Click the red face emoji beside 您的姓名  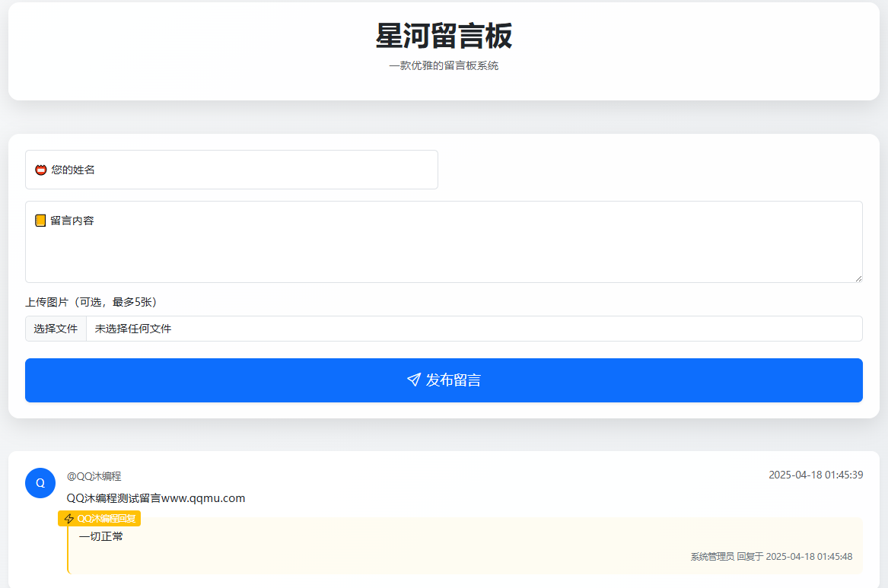[x=41, y=170]
